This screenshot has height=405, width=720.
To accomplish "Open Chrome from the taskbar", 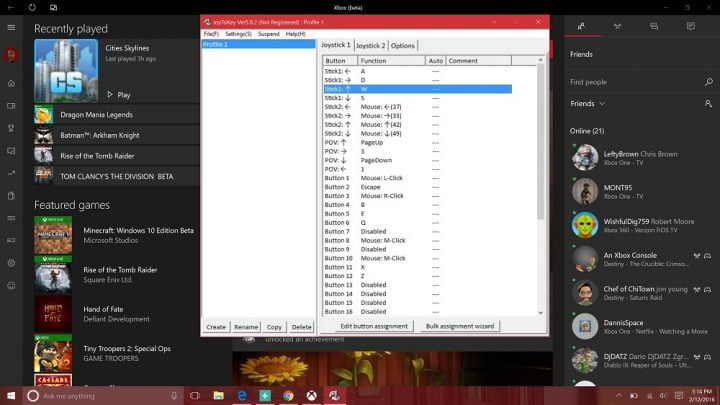I will (x=288, y=396).
